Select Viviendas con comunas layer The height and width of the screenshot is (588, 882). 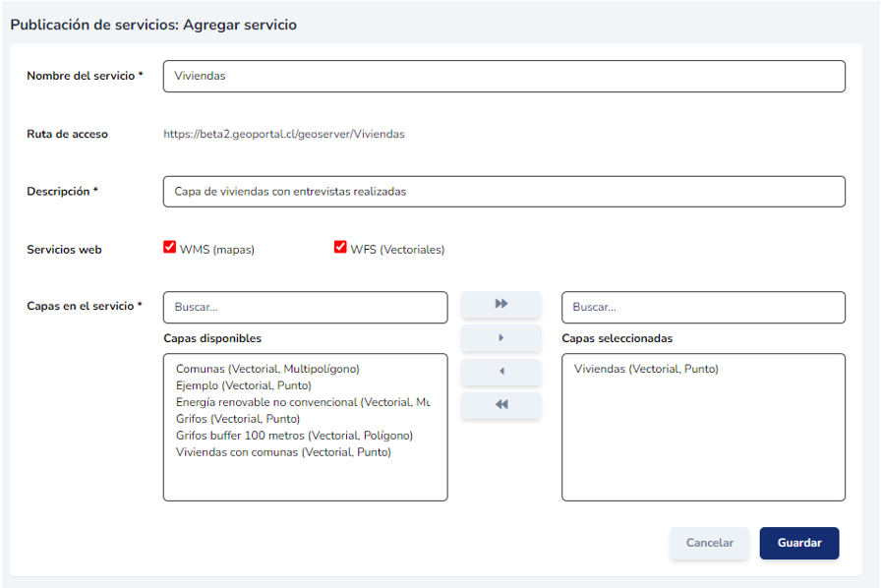point(283,452)
